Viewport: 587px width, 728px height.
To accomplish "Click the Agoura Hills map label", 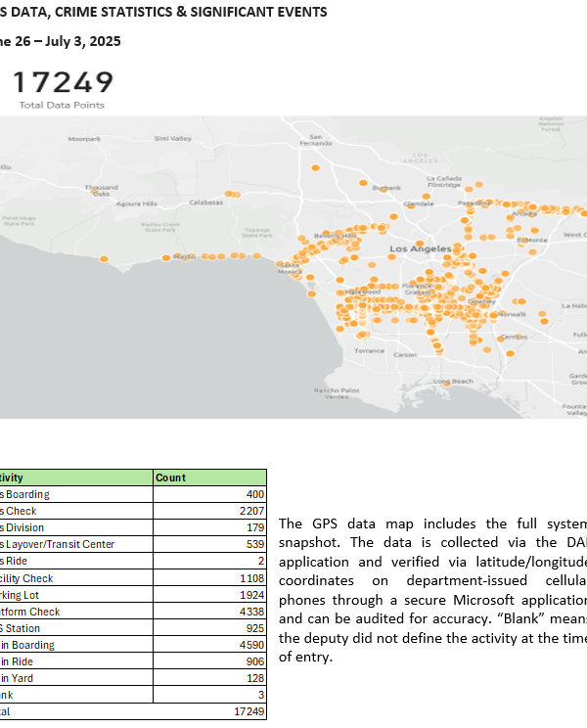I will (136, 204).
